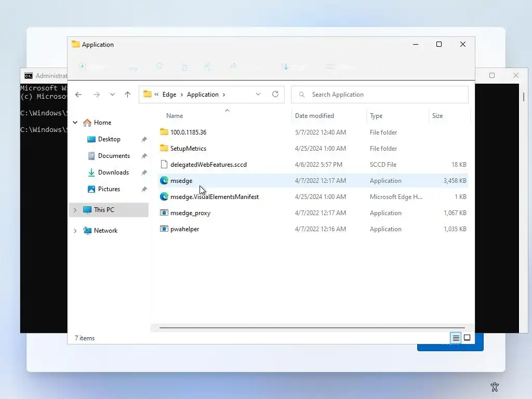Open Documents in the sidebar
The image size is (532, 399).
(114, 156)
